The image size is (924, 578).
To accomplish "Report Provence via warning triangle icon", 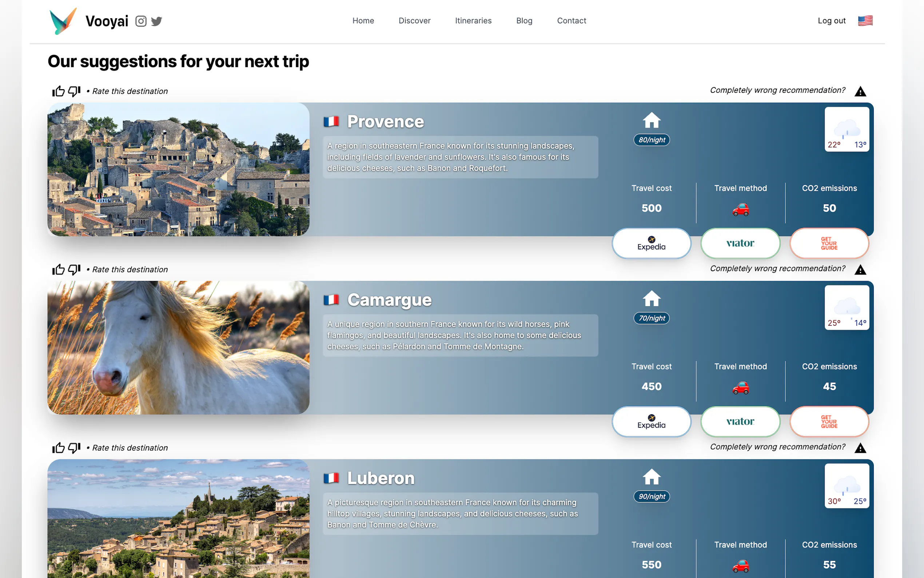I will [x=860, y=91].
